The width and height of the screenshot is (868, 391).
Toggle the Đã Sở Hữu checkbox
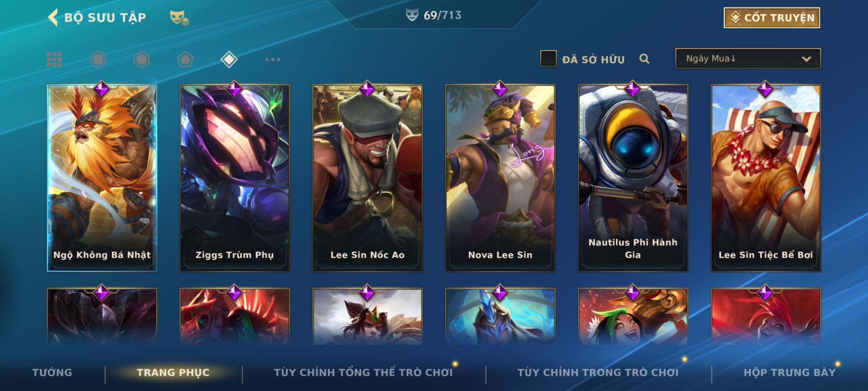[x=548, y=59]
